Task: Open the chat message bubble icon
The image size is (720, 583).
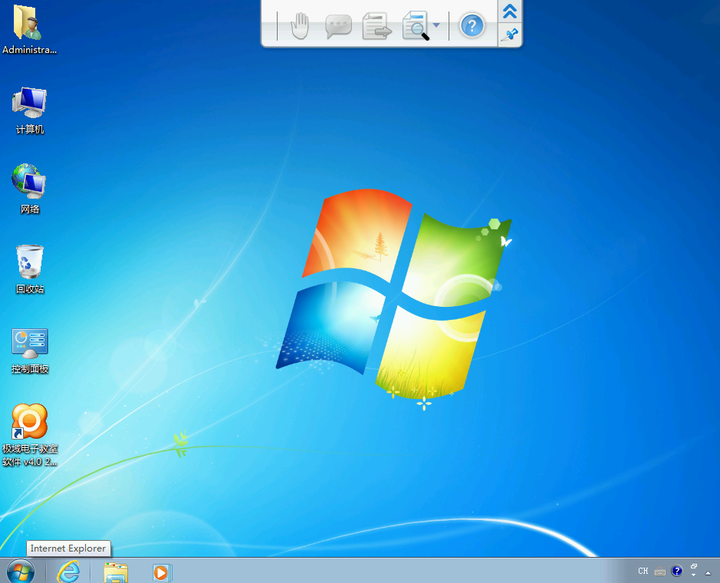Action: tap(338, 26)
